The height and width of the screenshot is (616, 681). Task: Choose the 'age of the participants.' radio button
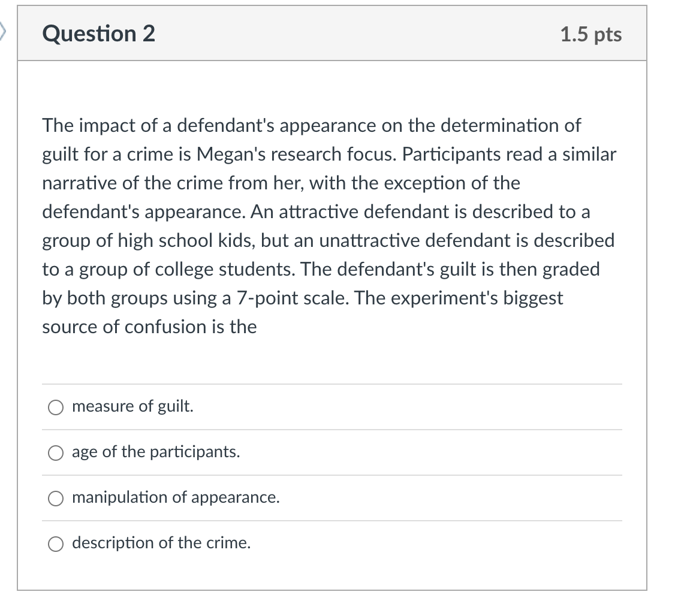coord(56,453)
